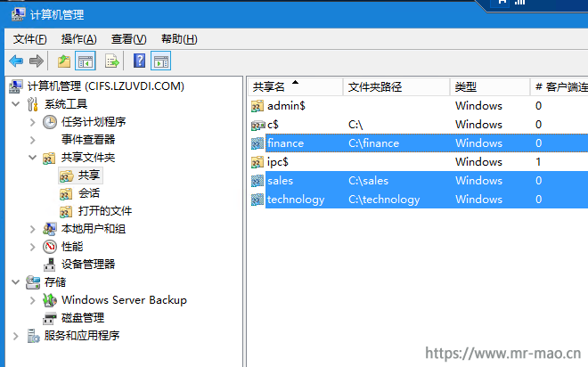Click the Up one level folder icon
This screenshot has width=588, height=367.
(x=64, y=61)
